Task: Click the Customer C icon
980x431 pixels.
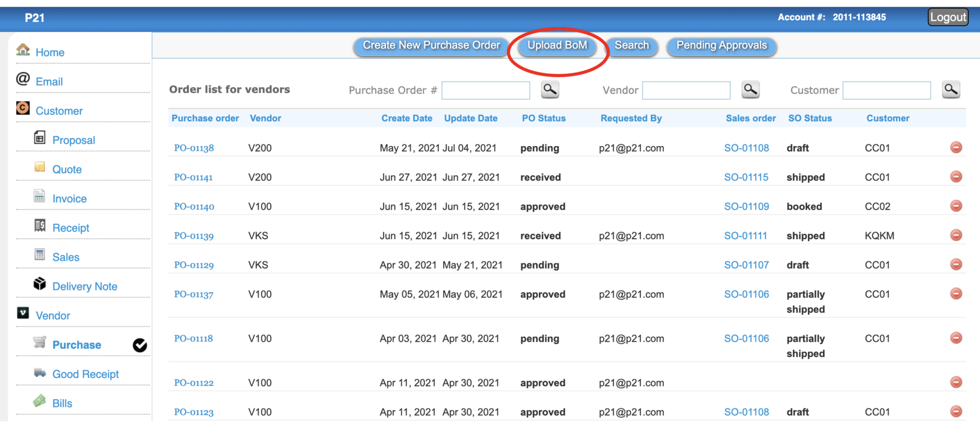Action: [23, 108]
